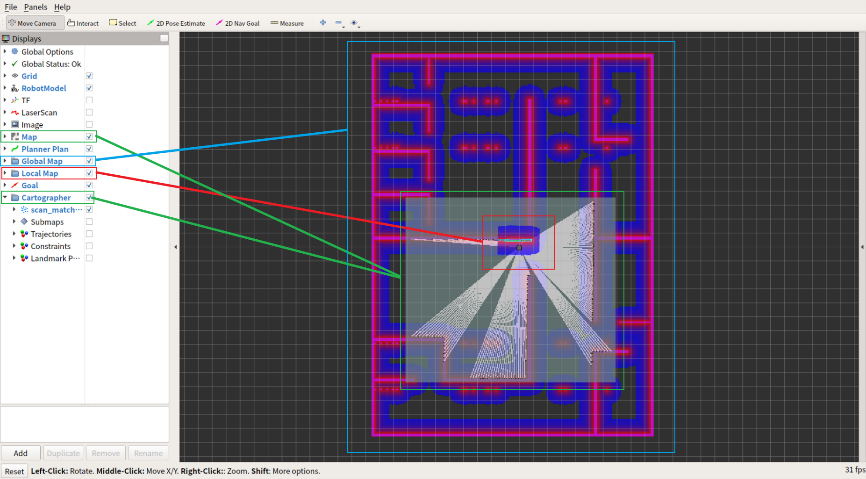Screen dimensions: 866x479
Task: Turn on the LaserScan display checkbox
Action: point(90,113)
